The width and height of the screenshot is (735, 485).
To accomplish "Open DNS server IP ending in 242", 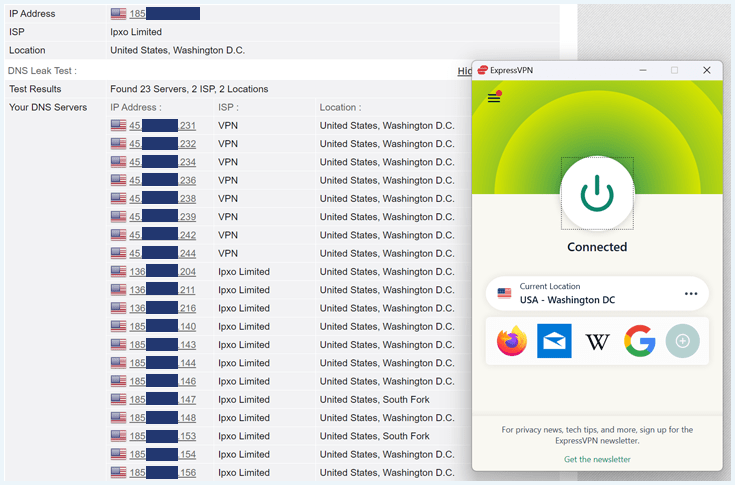I will (x=163, y=235).
